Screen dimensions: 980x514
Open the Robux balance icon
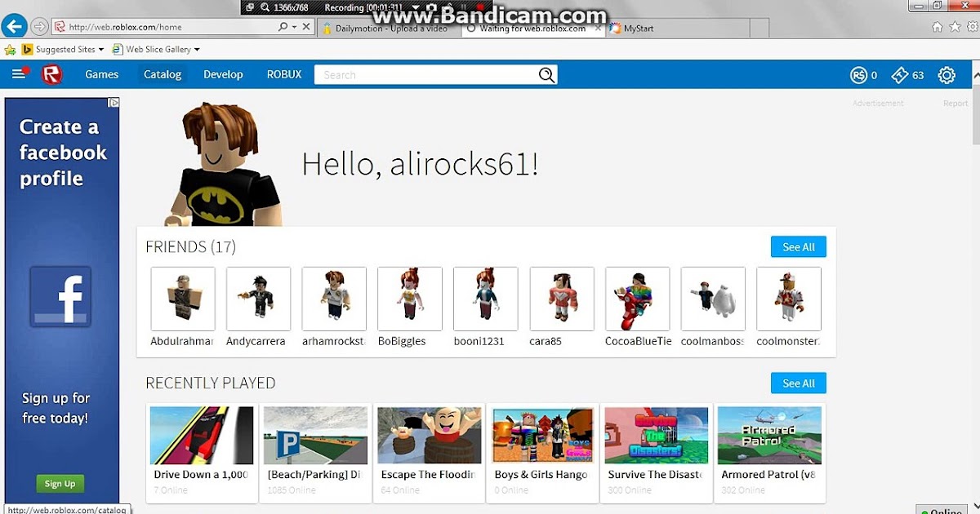pos(858,75)
